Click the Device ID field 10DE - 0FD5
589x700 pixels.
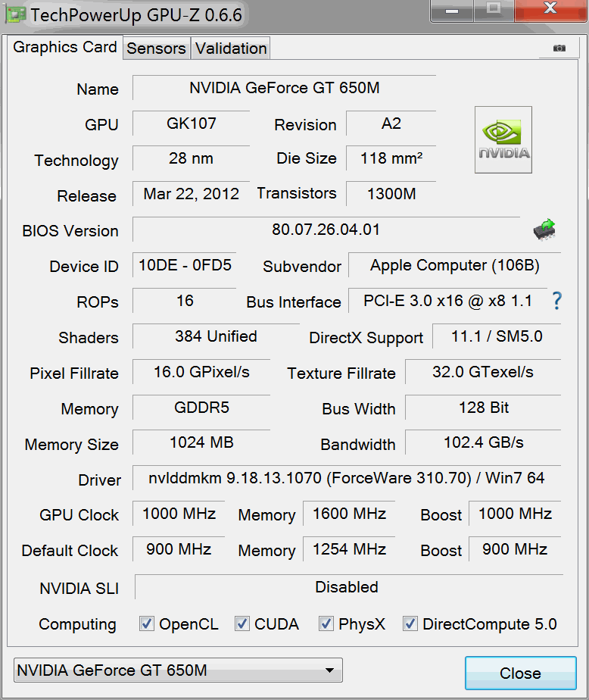pos(184,265)
